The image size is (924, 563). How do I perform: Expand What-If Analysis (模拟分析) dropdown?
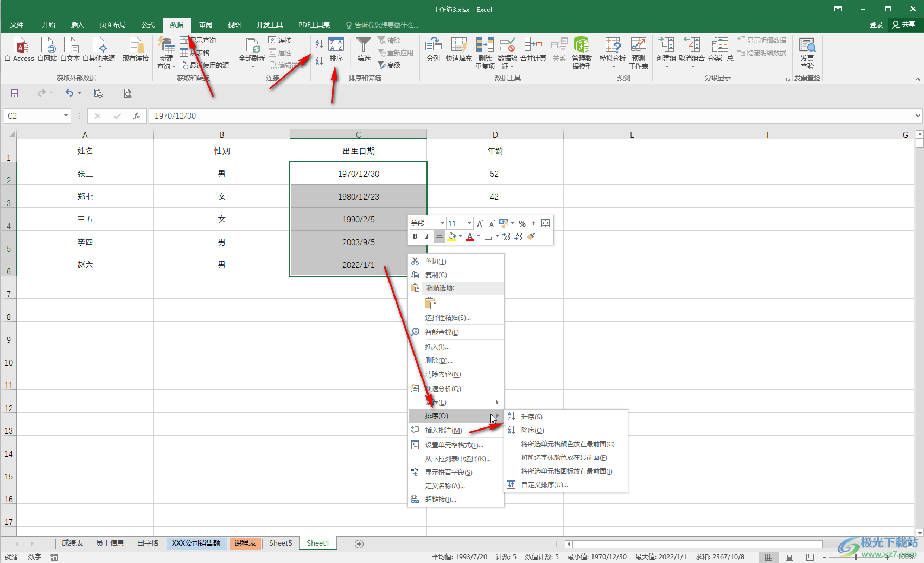point(614,66)
